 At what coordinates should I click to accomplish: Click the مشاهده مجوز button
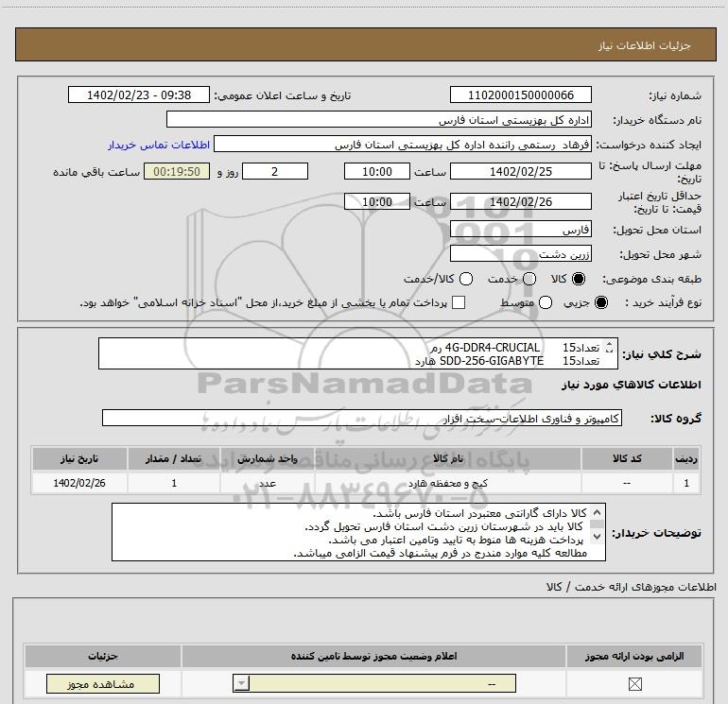point(103,684)
